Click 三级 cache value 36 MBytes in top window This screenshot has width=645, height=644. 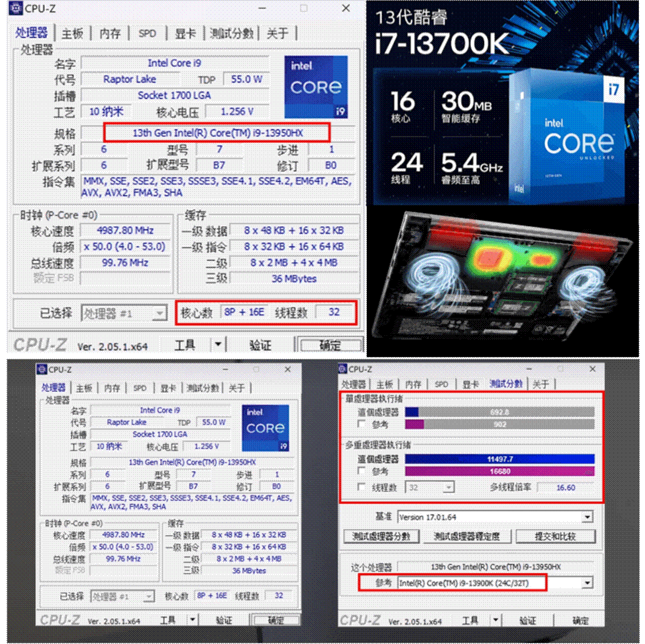[294, 279]
